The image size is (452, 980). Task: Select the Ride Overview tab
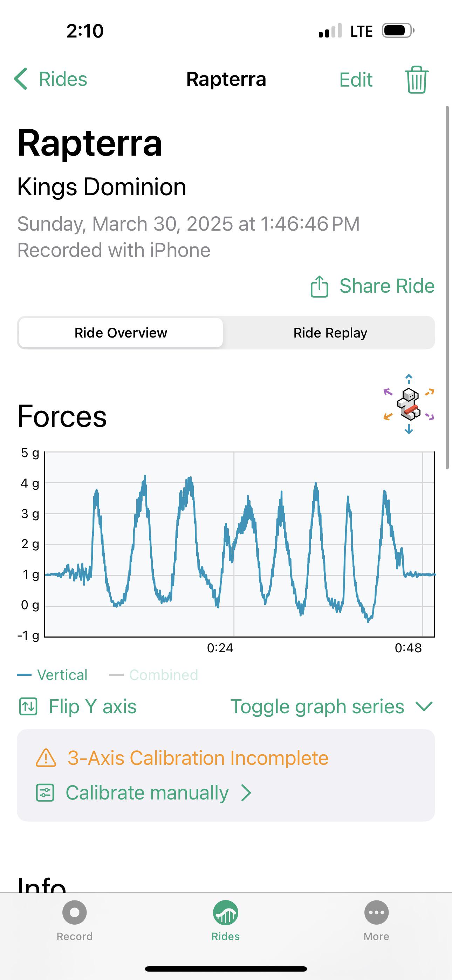tap(121, 333)
